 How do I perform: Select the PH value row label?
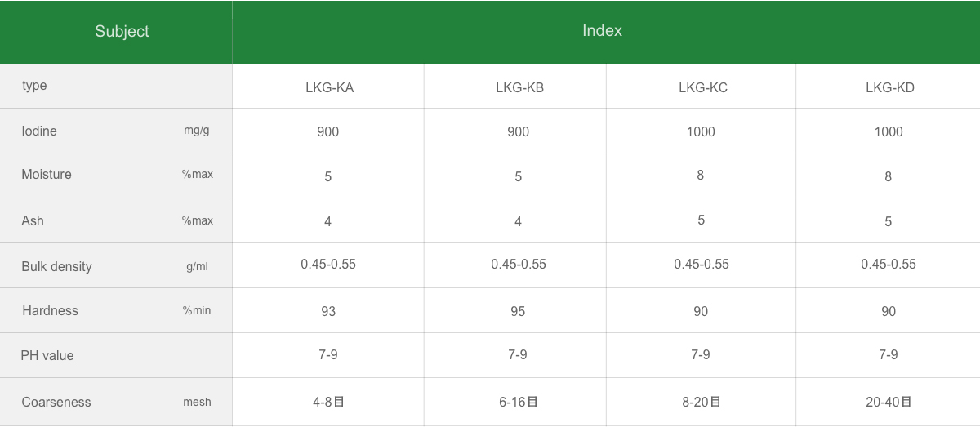tap(47, 355)
